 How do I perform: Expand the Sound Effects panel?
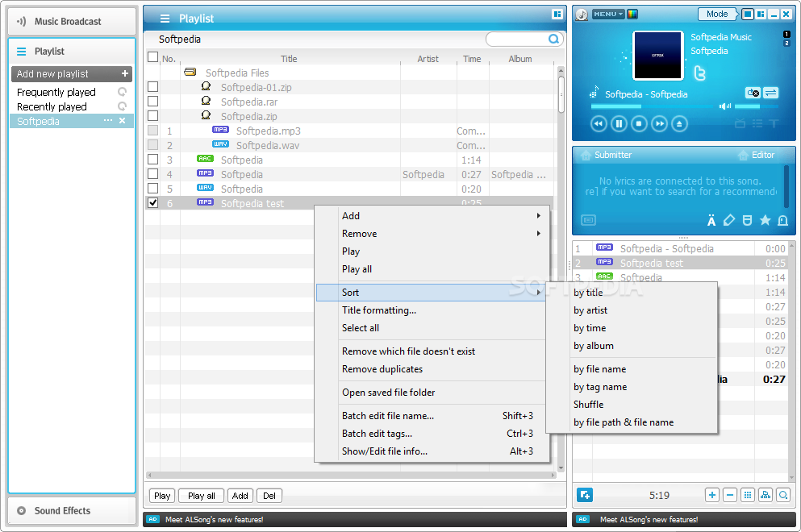tap(72, 510)
